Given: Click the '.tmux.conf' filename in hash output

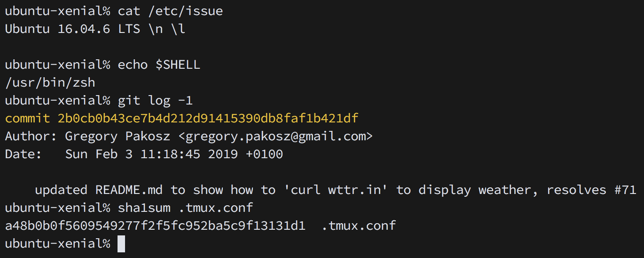Looking at the screenshot, I should pos(358,226).
